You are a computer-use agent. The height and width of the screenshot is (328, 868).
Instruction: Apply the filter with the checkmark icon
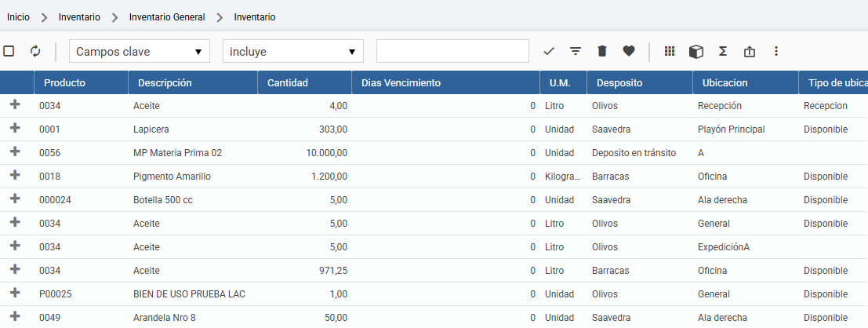(x=549, y=51)
